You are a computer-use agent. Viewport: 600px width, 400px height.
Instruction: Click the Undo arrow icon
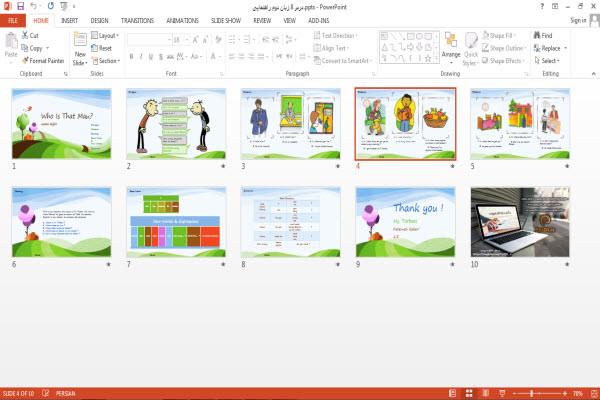33,6
